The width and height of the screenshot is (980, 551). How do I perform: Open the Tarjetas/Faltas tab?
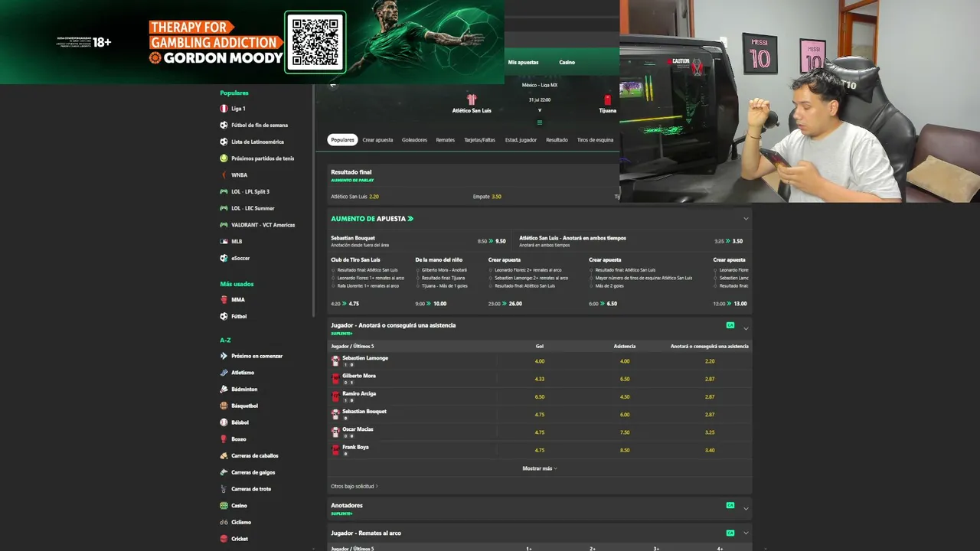tap(480, 140)
